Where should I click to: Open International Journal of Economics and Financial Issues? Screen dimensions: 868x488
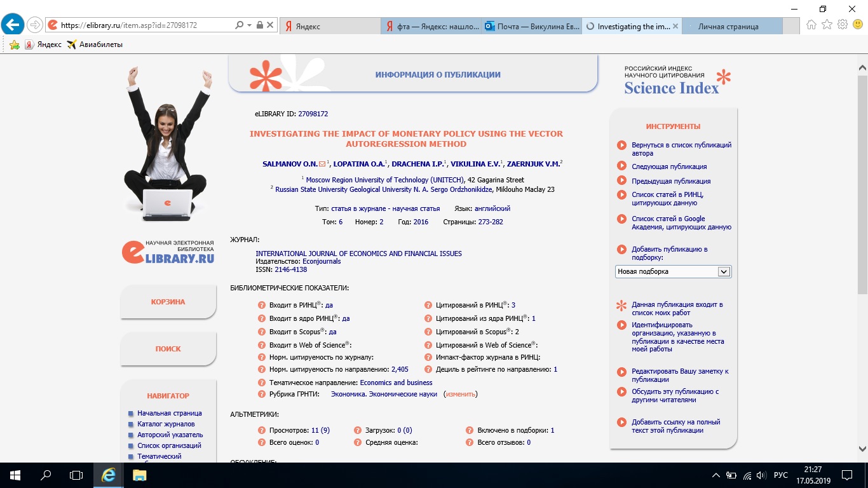coord(358,254)
